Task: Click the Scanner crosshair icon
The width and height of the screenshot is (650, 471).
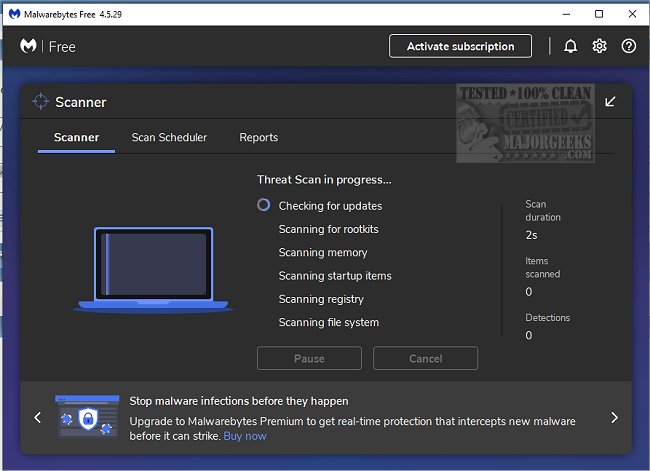Action: [41, 102]
